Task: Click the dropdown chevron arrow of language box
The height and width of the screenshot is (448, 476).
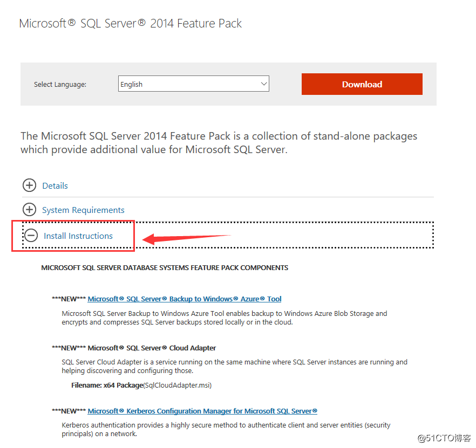Action: tap(264, 84)
